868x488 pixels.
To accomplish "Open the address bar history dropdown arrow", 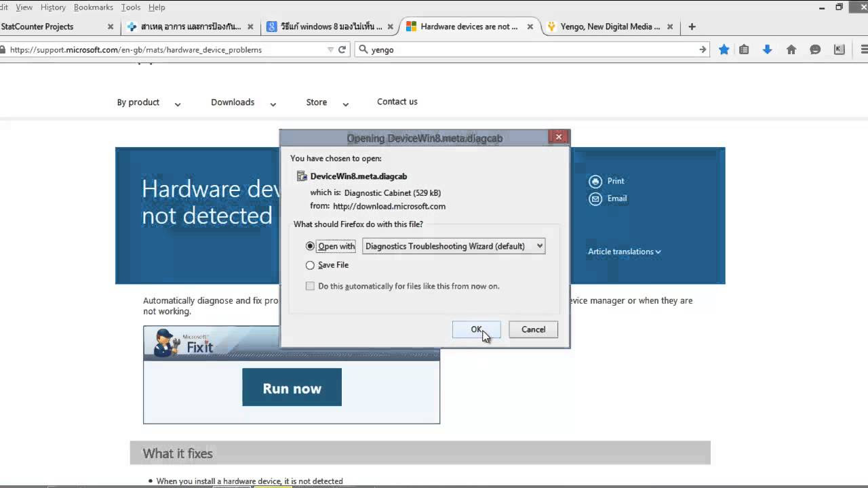I will tap(330, 49).
